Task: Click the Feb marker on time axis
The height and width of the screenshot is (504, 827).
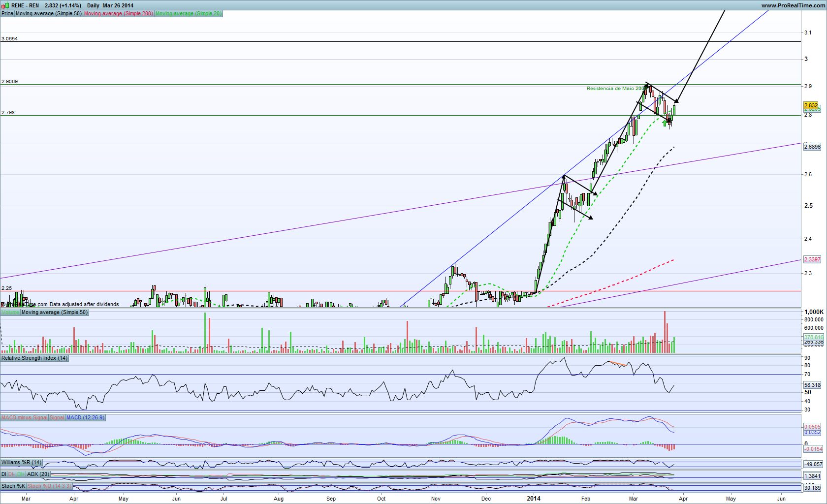Action: [x=585, y=499]
